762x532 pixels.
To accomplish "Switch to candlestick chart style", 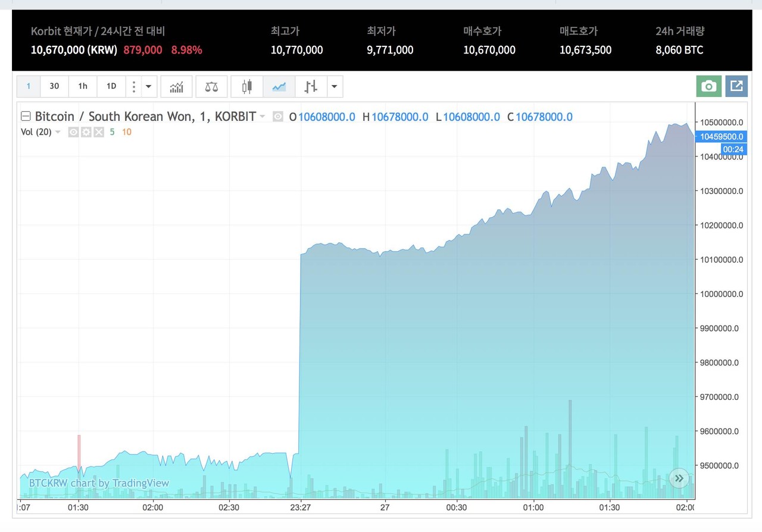I will click(x=247, y=87).
